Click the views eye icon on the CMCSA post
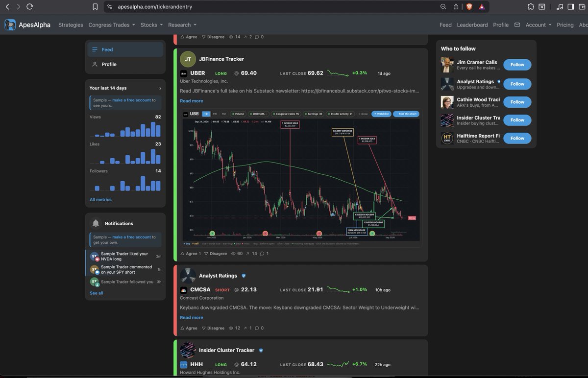The width and height of the screenshot is (588, 378). pyautogui.click(x=232, y=328)
